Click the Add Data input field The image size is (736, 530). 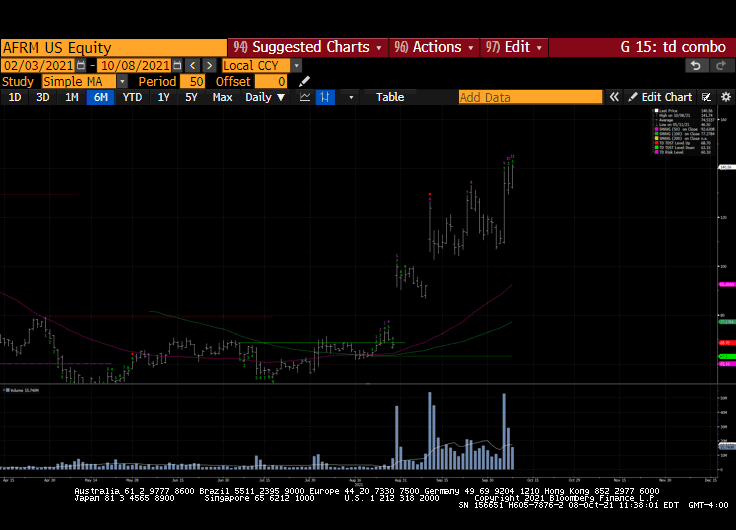pos(530,97)
